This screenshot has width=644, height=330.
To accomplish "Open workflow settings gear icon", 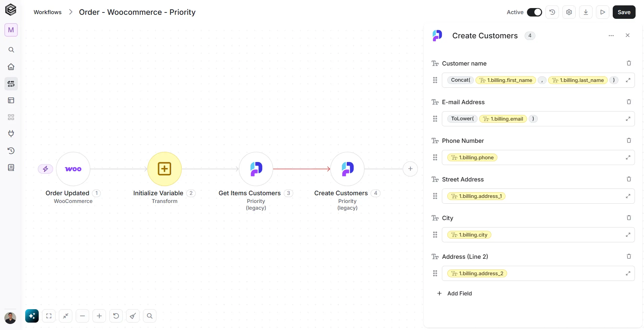I will point(569,12).
